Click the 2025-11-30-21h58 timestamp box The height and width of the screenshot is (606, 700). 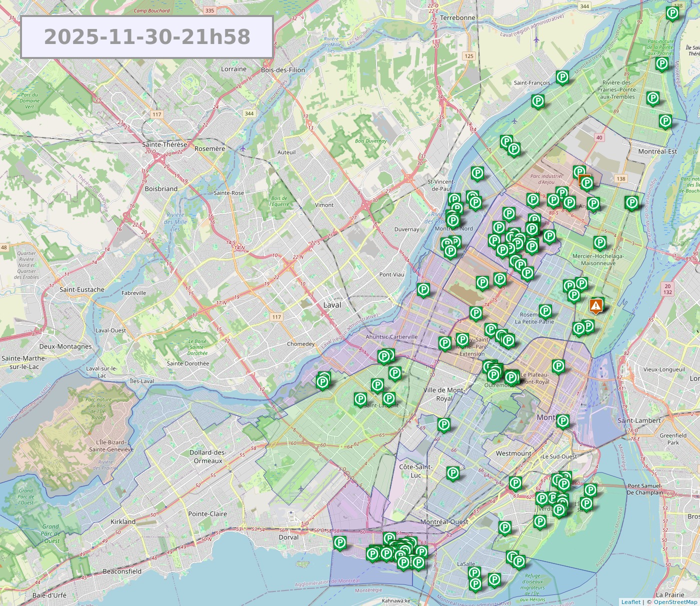(147, 37)
